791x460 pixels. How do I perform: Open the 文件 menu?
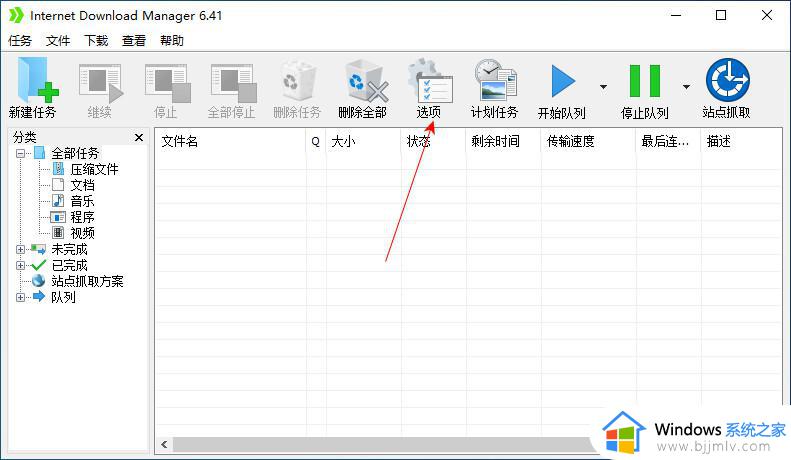(x=58, y=41)
